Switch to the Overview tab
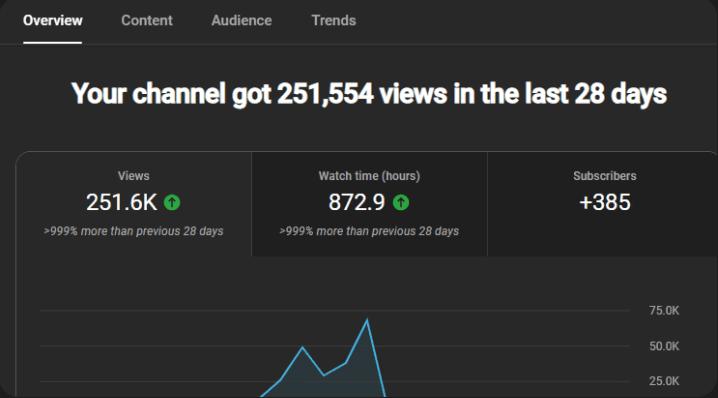 53,21
